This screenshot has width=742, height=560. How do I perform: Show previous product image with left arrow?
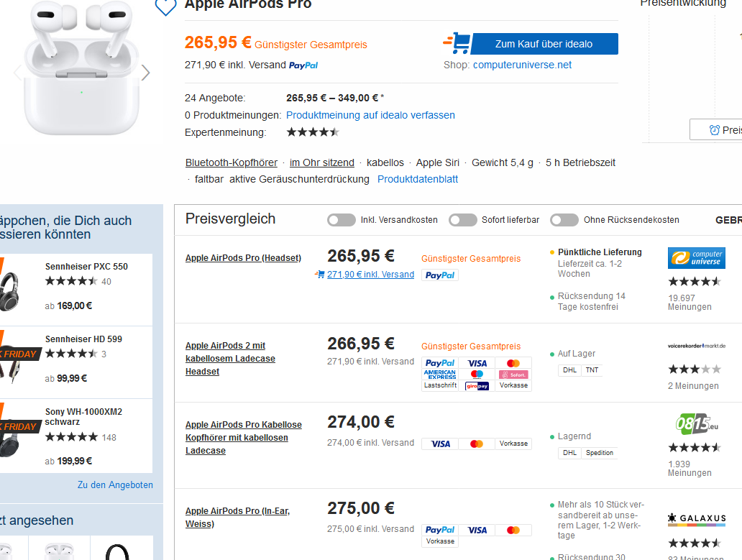pyautogui.click(x=17, y=73)
